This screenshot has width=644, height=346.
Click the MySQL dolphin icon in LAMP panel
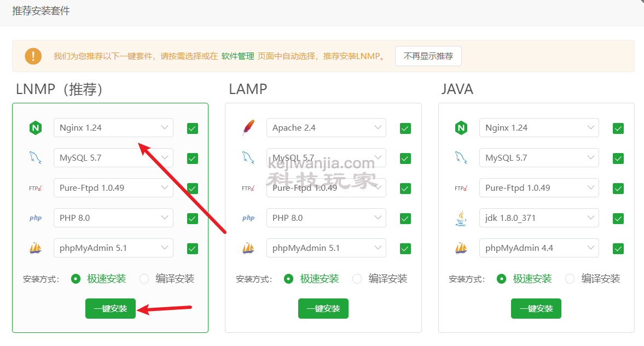click(x=248, y=158)
